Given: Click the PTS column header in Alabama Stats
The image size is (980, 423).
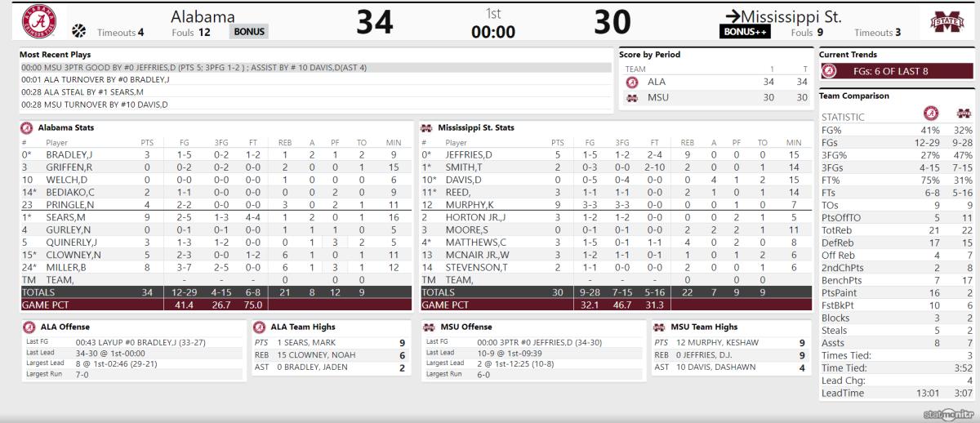Looking at the screenshot, I should (x=147, y=142).
